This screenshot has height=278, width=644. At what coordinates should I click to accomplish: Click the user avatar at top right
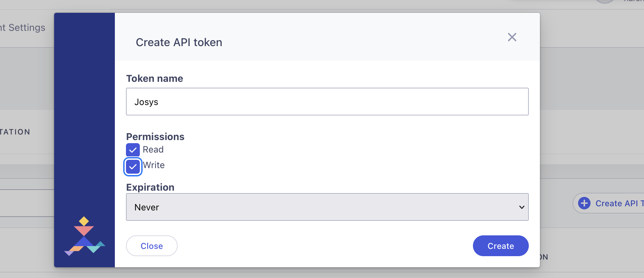coord(605,1)
